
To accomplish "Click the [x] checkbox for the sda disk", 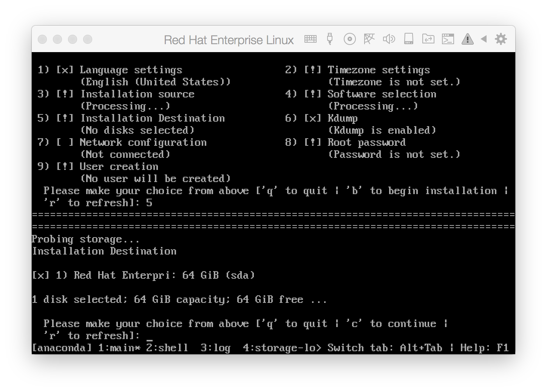I will [40, 275].
